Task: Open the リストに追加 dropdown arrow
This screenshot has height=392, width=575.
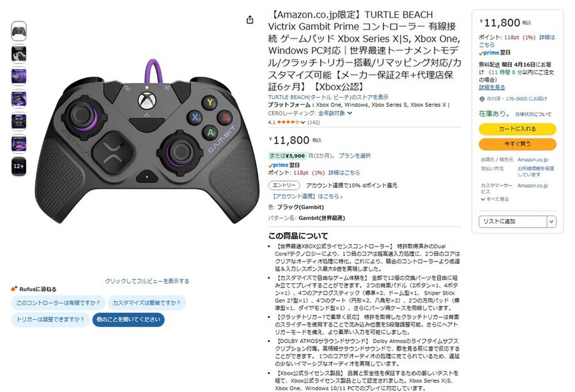Action: [x=551, y=222]
